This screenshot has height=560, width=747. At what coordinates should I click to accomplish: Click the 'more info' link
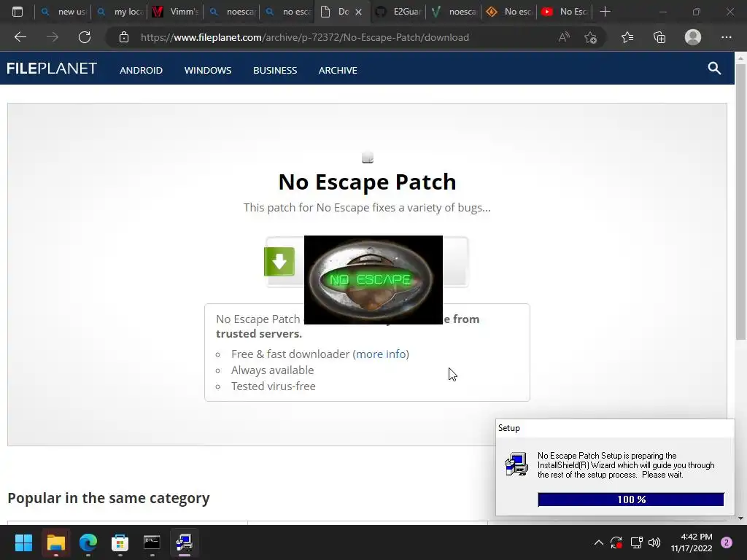(x=381, y=354)
